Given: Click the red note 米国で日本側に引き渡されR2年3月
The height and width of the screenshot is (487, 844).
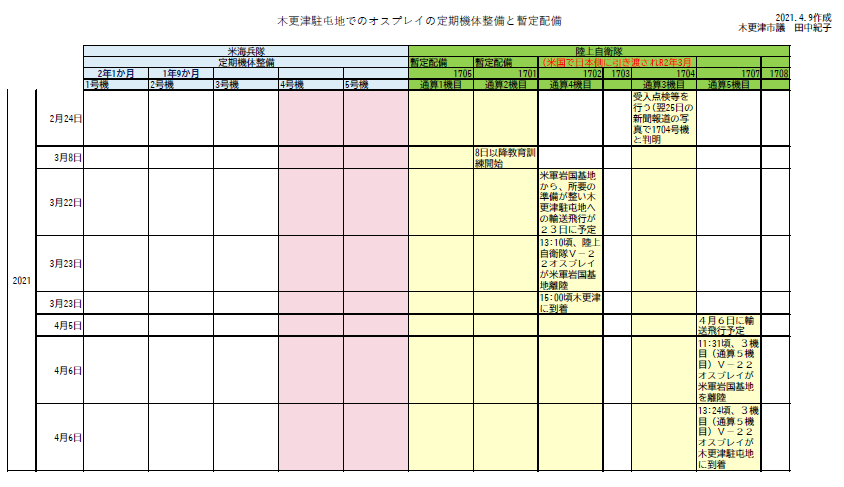Looking at the screenshot, I should click(616, 62).
